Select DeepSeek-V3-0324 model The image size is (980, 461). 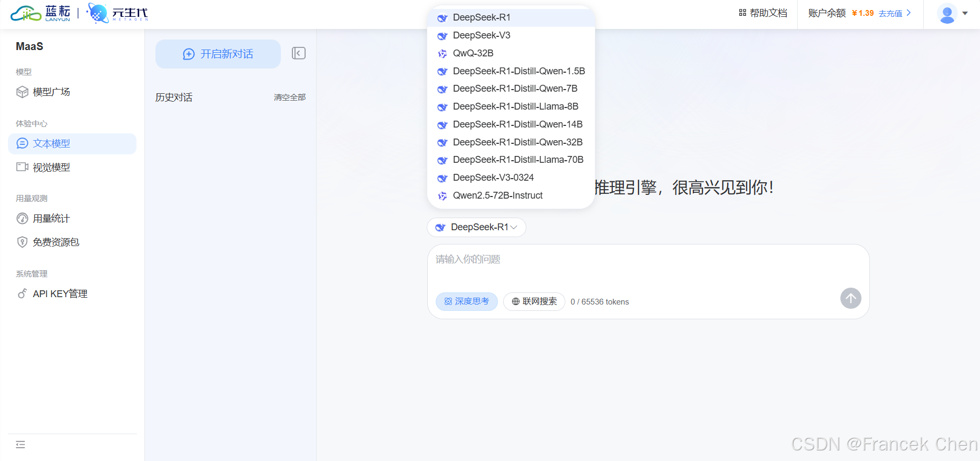[x=511, y=178]
